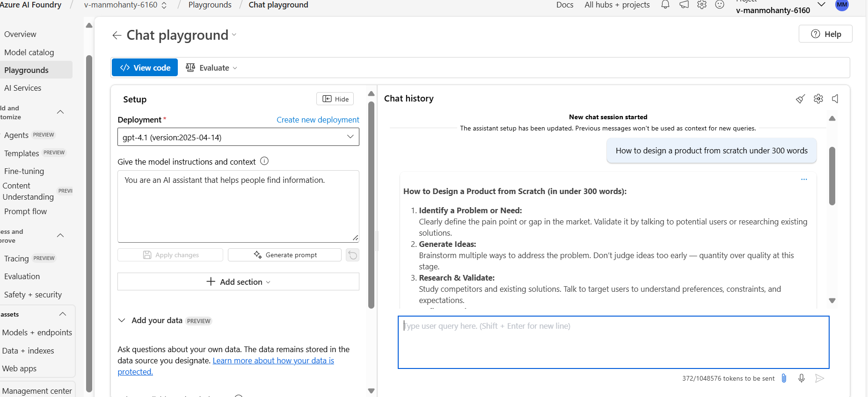Expand the project dropdown chevron in top right
Screen dimensions: 868x397
tap(821, 5)
